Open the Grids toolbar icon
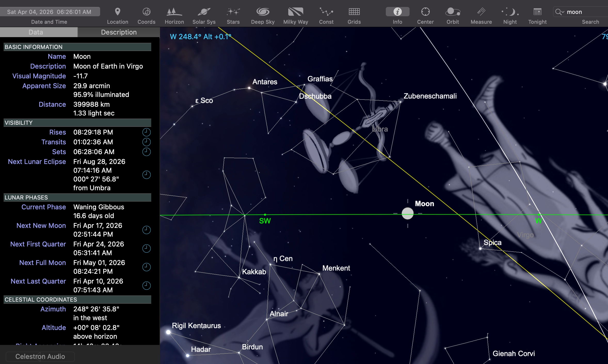Screen dimensions: 608x364 [354, 12]
